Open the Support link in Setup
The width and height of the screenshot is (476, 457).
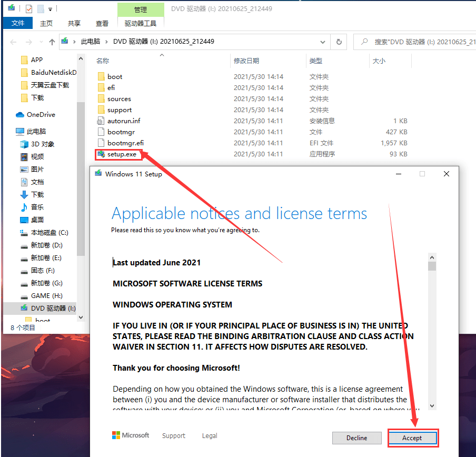[173, 436]
